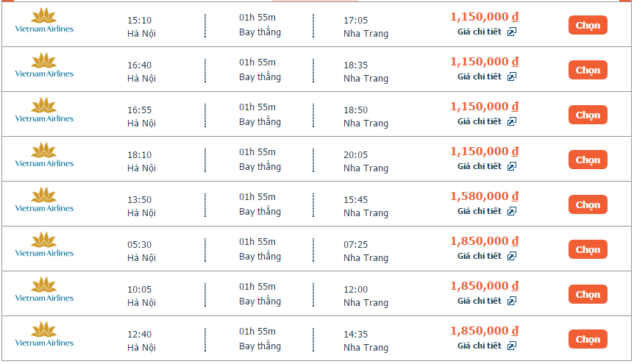Choose the flight arriving 20:05 in Nha Trang
The image size is (634, 364).
click(x=588, y=160)
